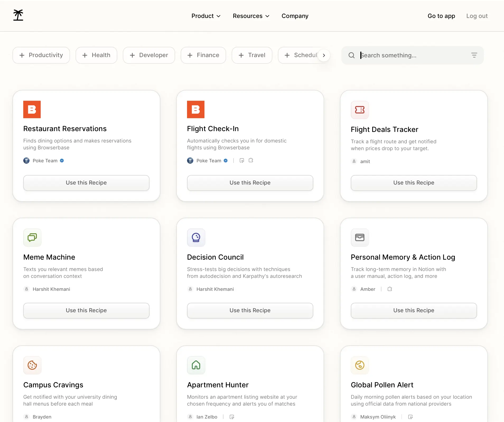The height and width of the screenshot is (422, 504).
Task: Click author name Maksym Oliinyk
Action: [x=378, y=417]
